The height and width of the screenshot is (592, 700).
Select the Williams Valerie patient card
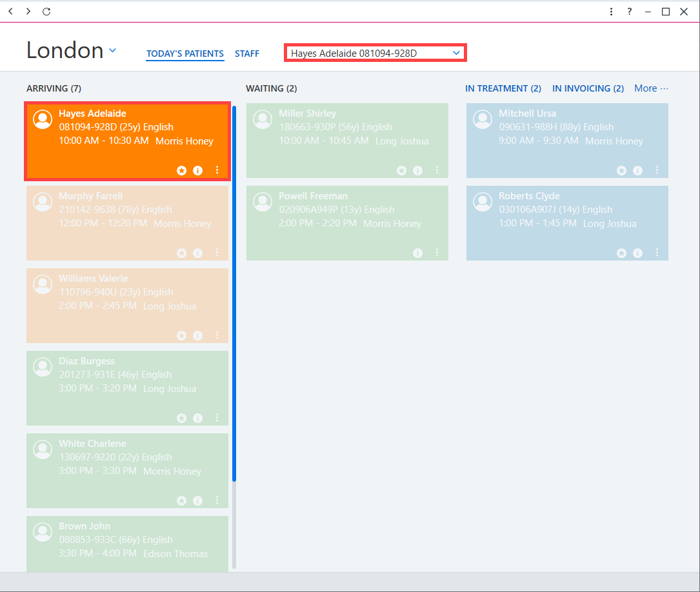(x=127, y=306)
